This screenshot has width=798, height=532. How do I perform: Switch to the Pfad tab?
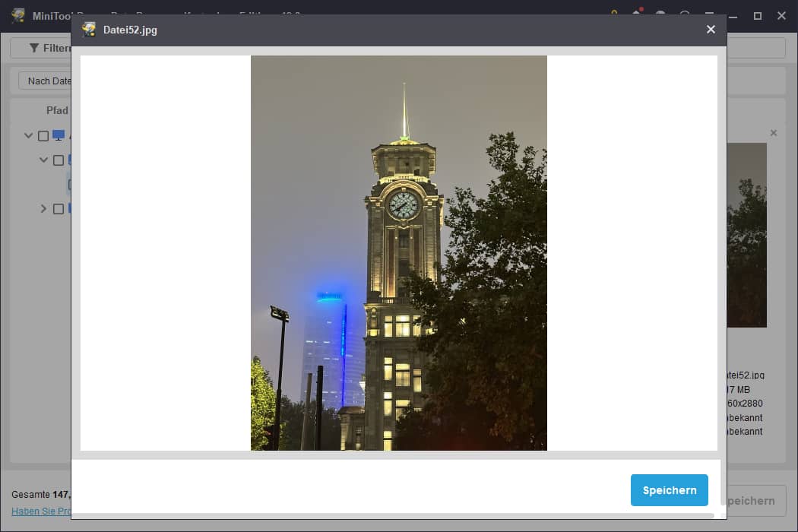[x=57, y=110]
